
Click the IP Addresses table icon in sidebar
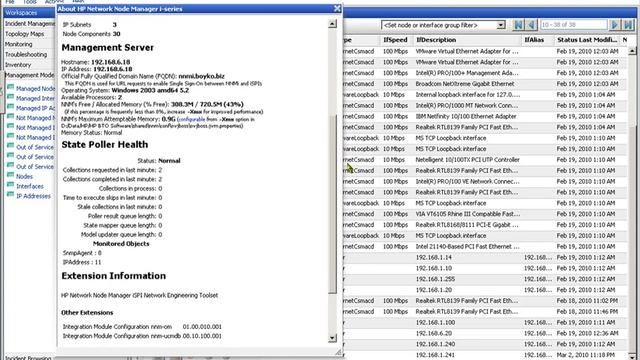10,195
